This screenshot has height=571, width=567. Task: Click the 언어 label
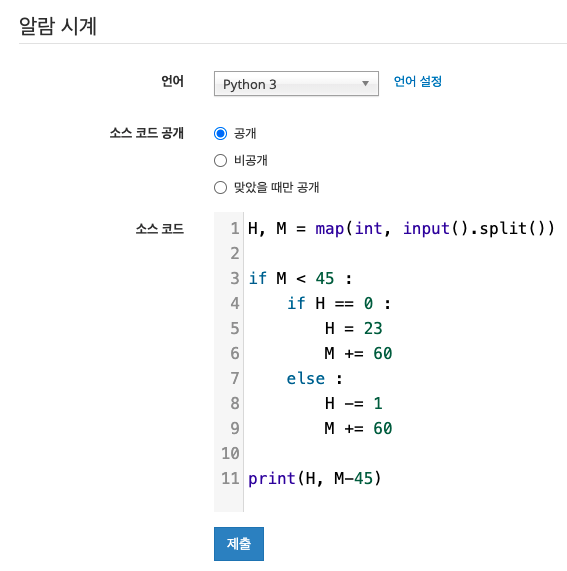click(x=173, y=81)
